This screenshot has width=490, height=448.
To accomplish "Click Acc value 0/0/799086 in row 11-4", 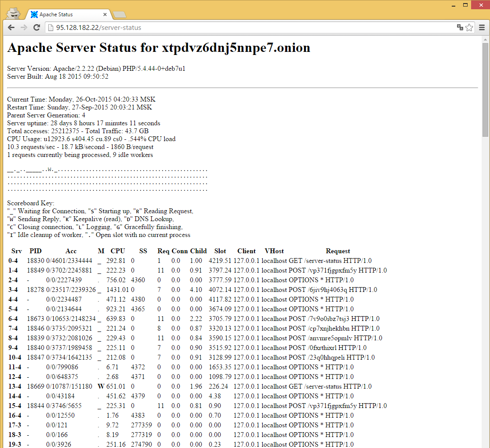I will (x=62, y=368).
